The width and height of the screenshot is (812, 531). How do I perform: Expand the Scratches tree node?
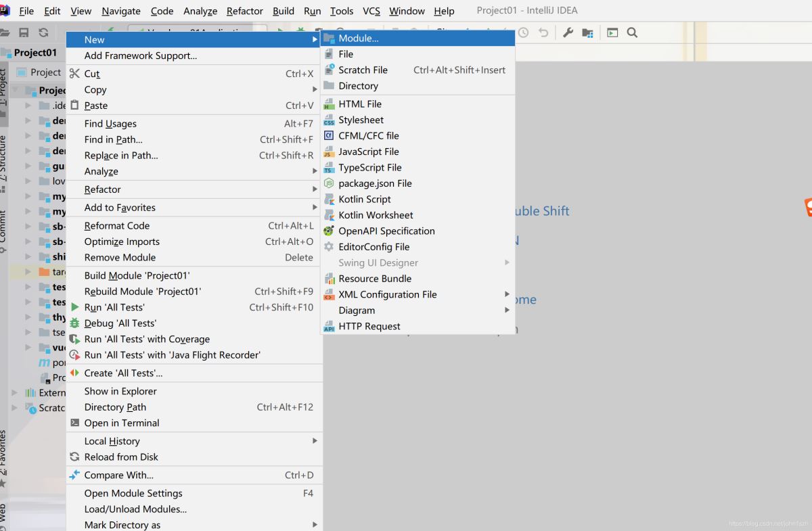coord(15,408)
